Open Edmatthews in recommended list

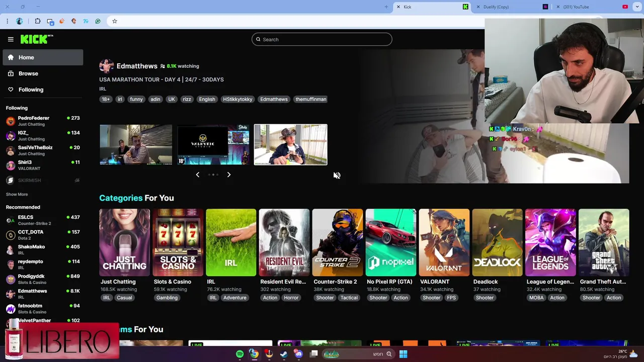click(x=43, y=294)
